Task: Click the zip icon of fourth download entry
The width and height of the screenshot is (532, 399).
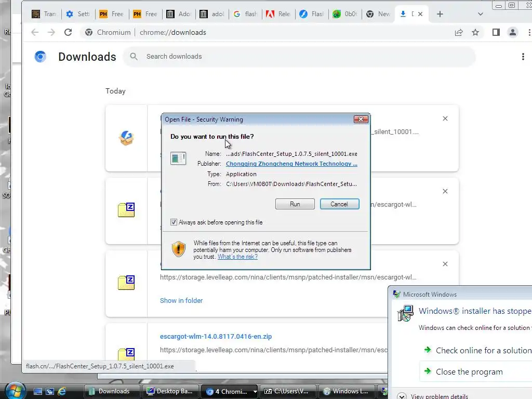Action: point(126,354)
